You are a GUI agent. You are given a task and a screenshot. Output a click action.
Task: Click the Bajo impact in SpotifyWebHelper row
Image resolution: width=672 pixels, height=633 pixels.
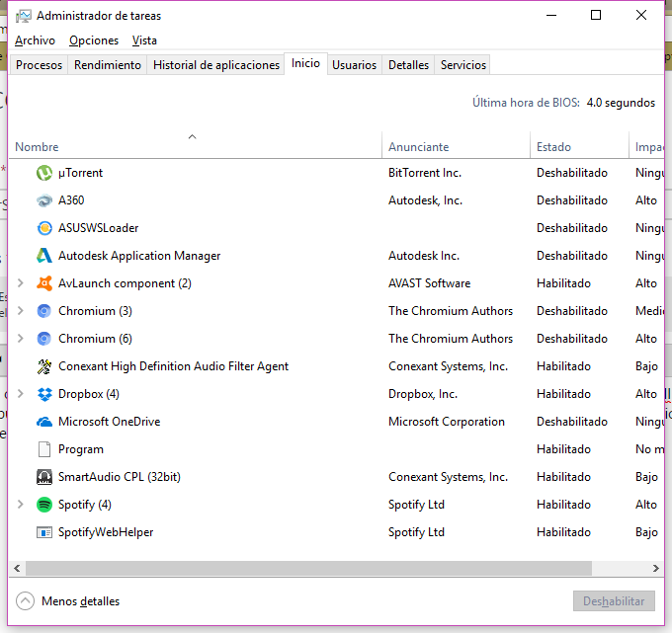(x=646, y=532)
